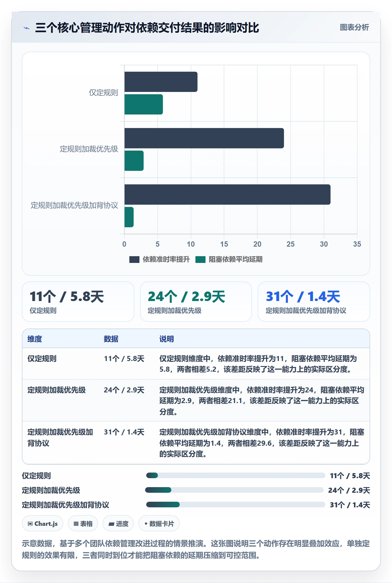This screenshot has width=392, height=583.
Task: Click the dark bar for 仅定规则
Action: [161, 82]
